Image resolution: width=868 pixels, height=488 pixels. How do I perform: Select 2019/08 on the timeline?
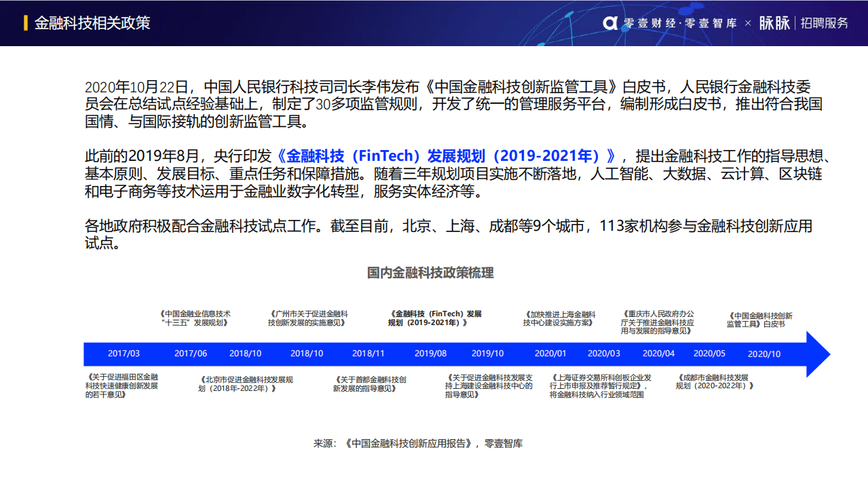click(x=430, y=354)
